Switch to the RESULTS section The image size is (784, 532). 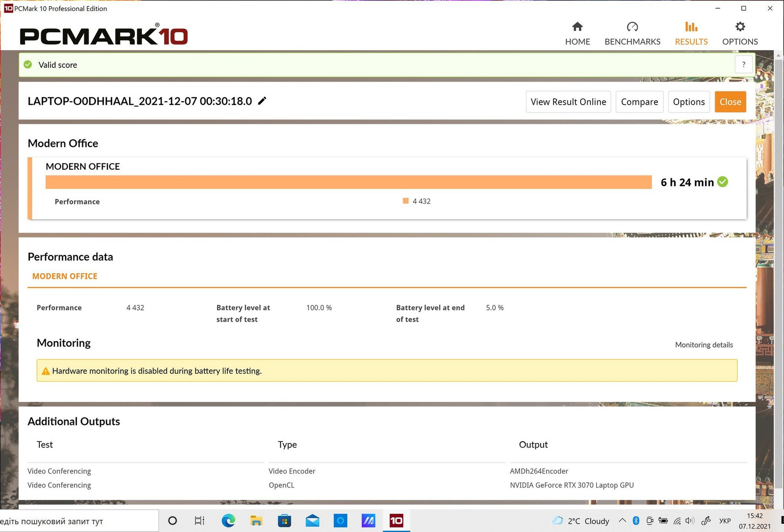691,34
